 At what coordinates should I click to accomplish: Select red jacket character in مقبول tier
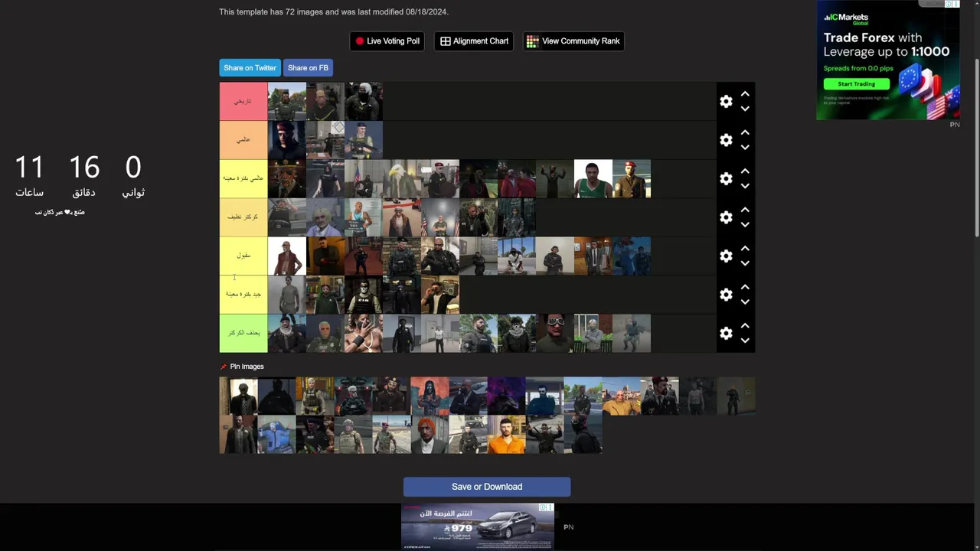(287, 256)
